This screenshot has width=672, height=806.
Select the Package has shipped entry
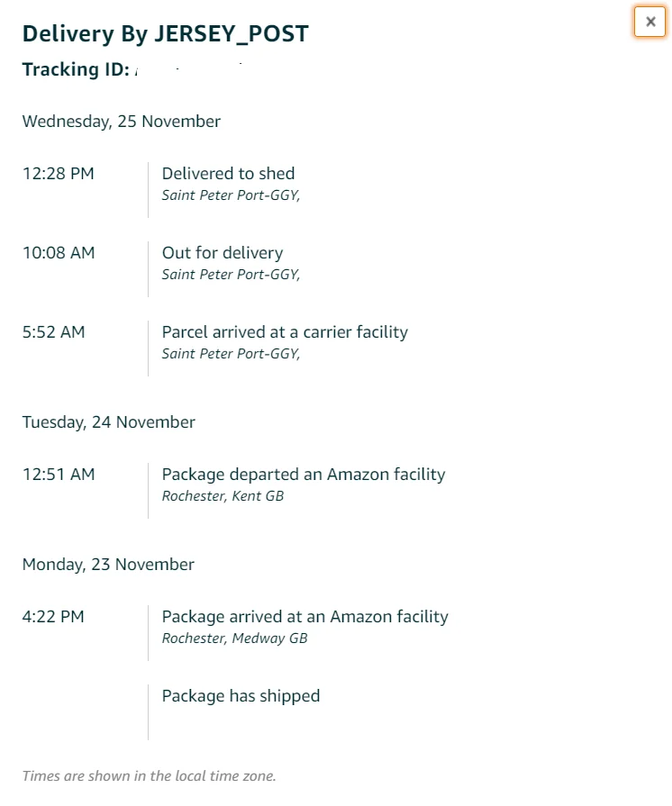pos(241,696)
